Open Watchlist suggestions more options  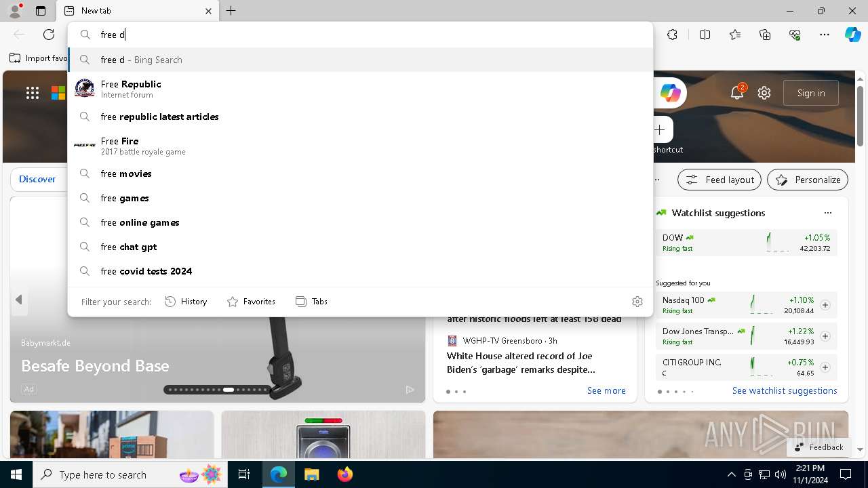tap(828, 213)
